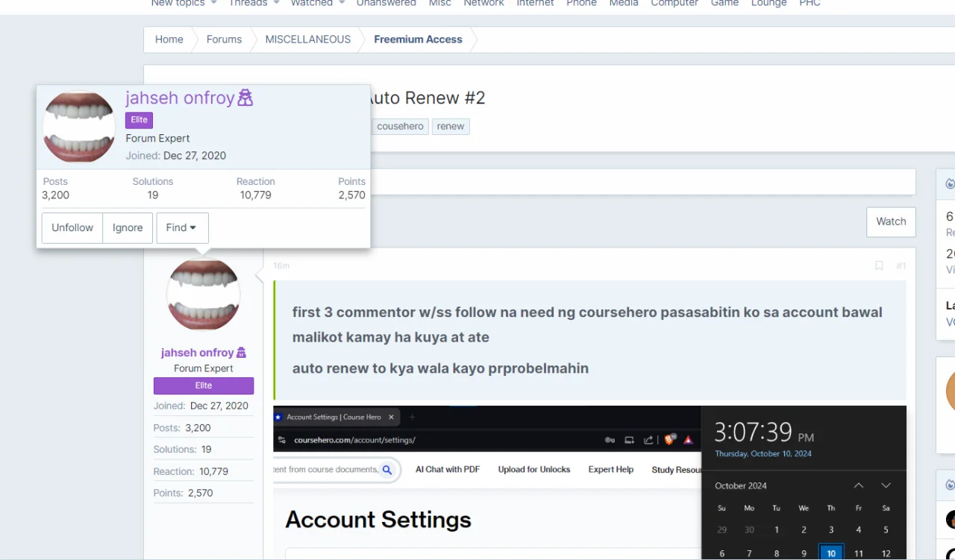
Task: Click jahseh onfroy name under post avatar
Action: click(197, 353)
